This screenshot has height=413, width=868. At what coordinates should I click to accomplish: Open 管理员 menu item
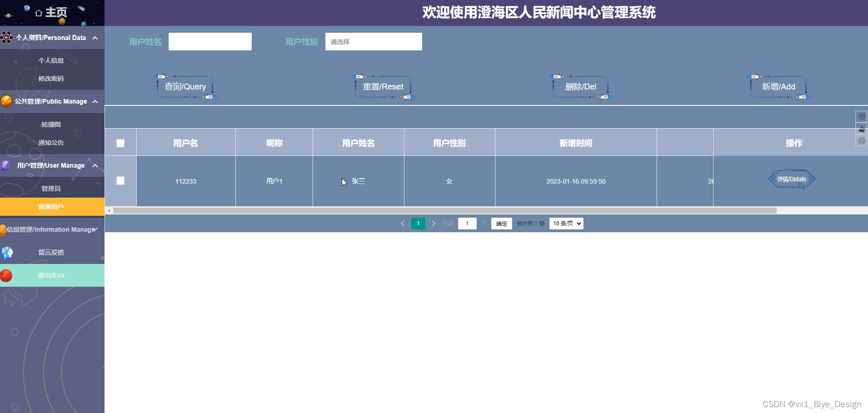click(x=51, y=189)
